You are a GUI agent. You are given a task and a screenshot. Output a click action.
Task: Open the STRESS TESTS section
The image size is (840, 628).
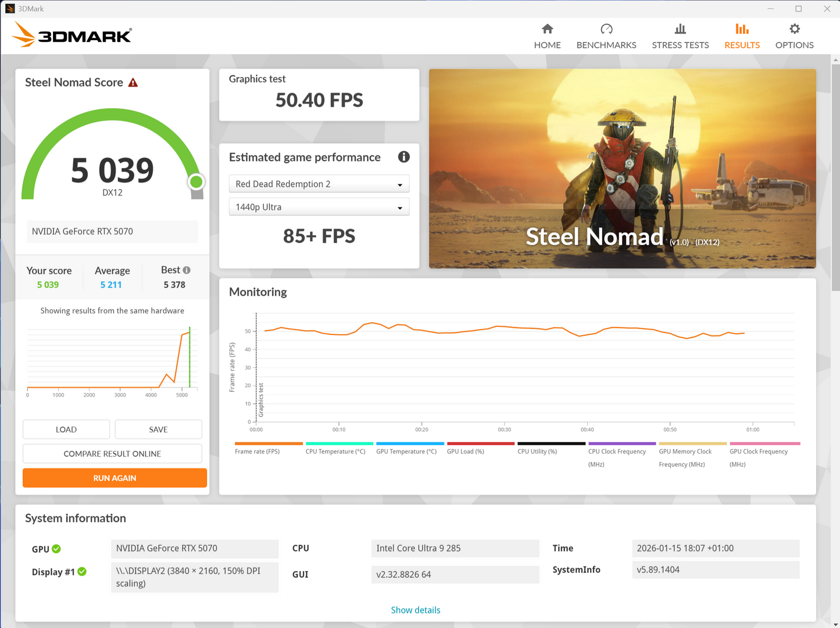(680, 35)
